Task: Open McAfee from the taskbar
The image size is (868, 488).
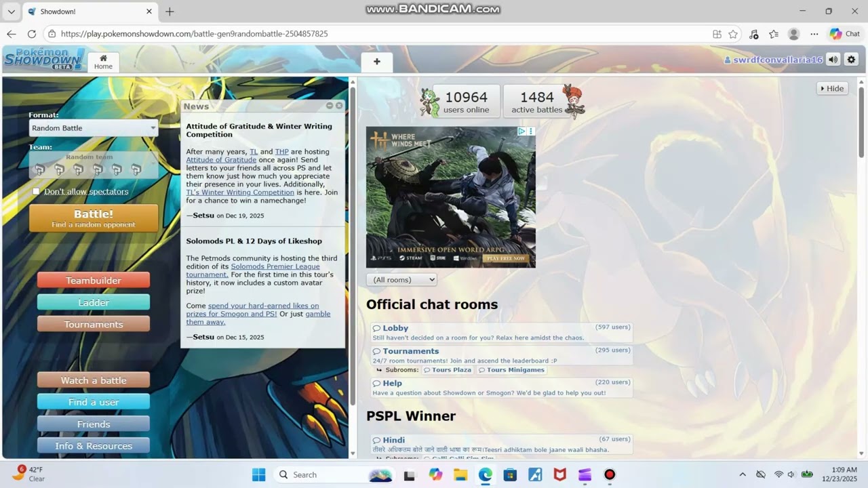Action: (x=559, y=474)
